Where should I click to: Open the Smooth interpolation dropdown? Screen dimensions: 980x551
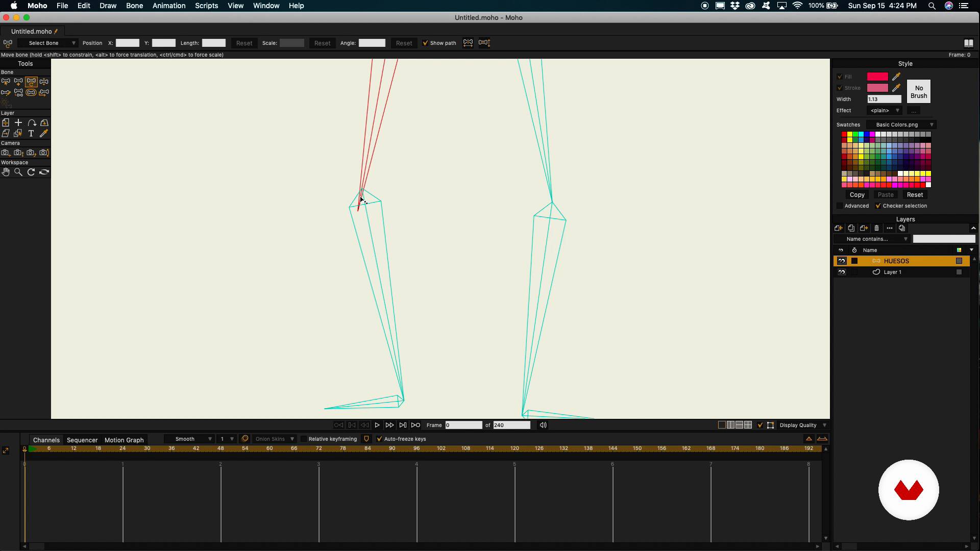189,439
